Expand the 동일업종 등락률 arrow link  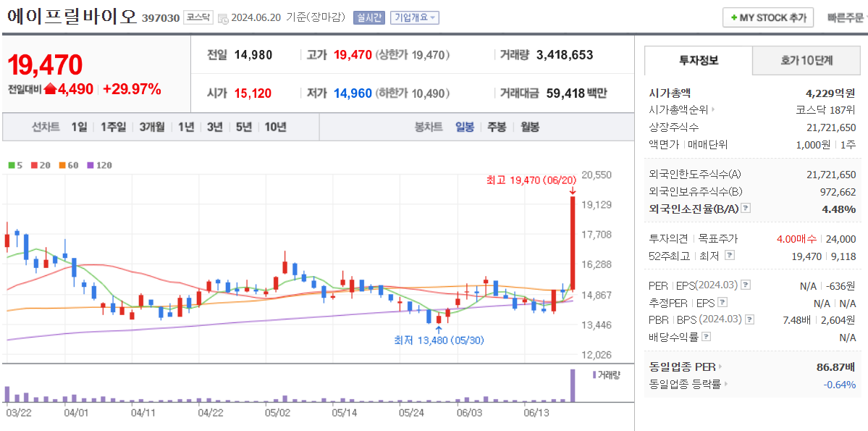tap(725, 385)
